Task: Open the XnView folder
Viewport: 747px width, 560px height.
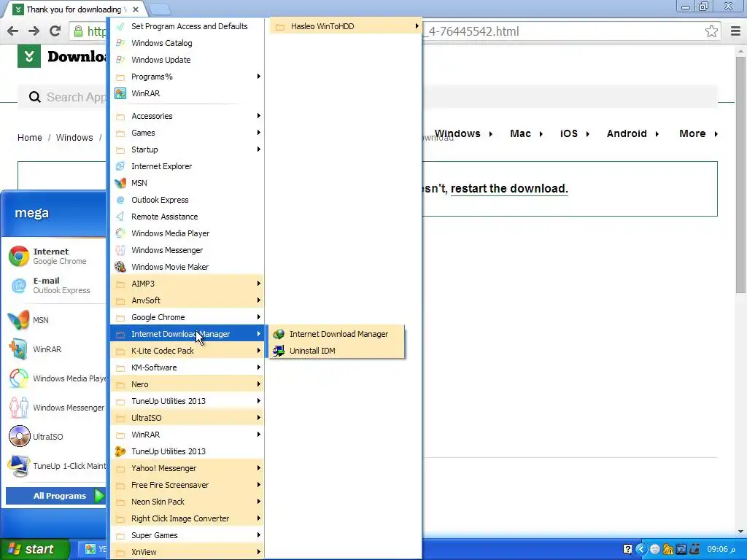Action: [x=187, y=551]
